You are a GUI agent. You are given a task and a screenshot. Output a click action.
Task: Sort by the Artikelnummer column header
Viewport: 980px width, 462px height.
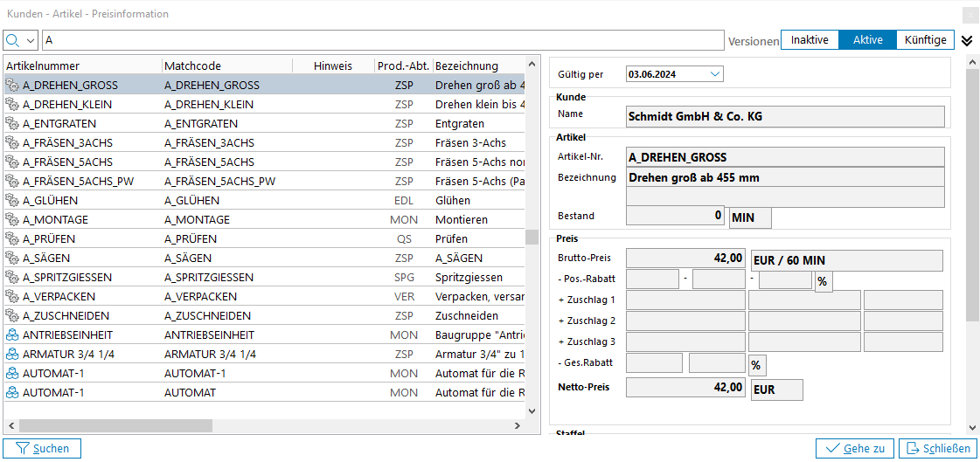tap(82, 66)
